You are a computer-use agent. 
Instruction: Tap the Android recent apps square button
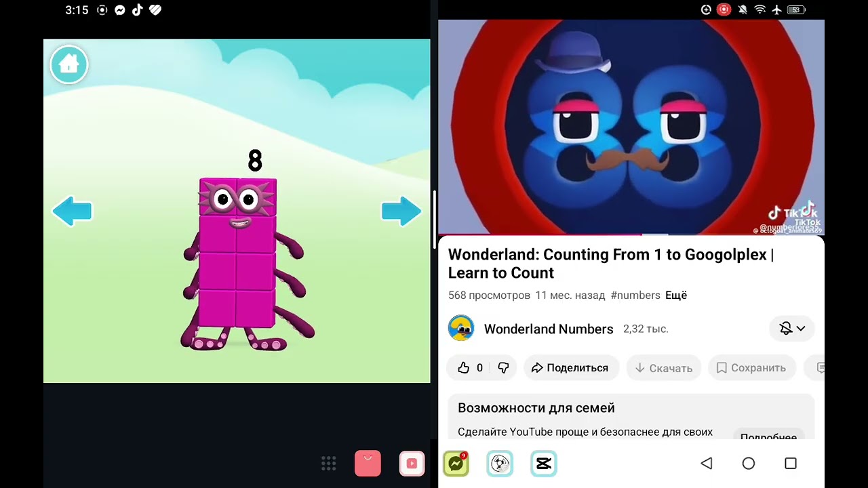[791, 464]
